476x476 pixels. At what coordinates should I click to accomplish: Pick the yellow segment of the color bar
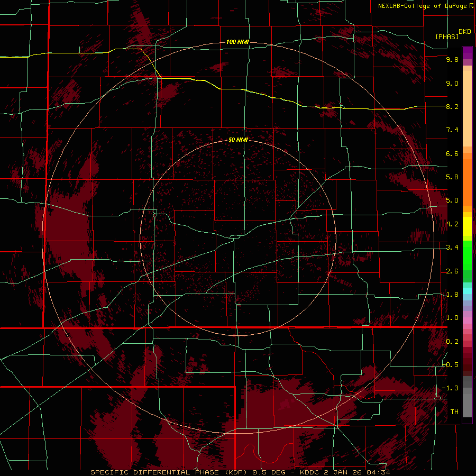pyautogui.click(x=467, y=226)
